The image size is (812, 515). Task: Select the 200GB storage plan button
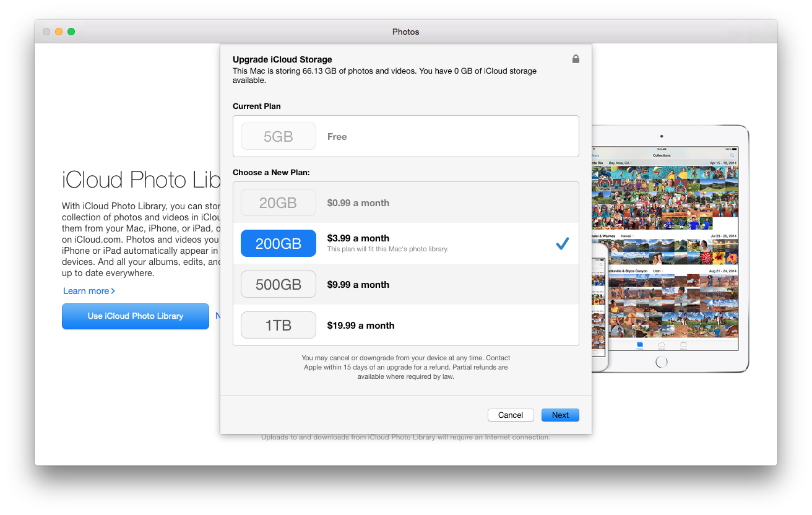[278, 243]
